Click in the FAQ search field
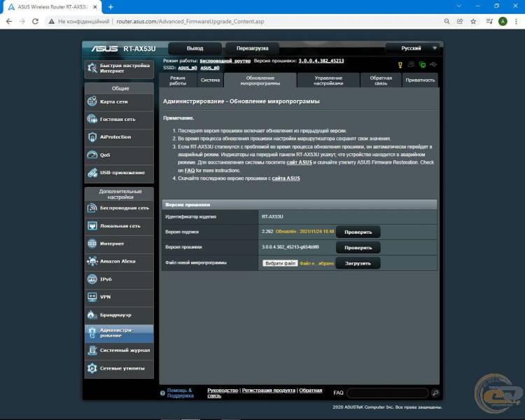The height and width of the screenshot is (420, 525). point(387,393)
